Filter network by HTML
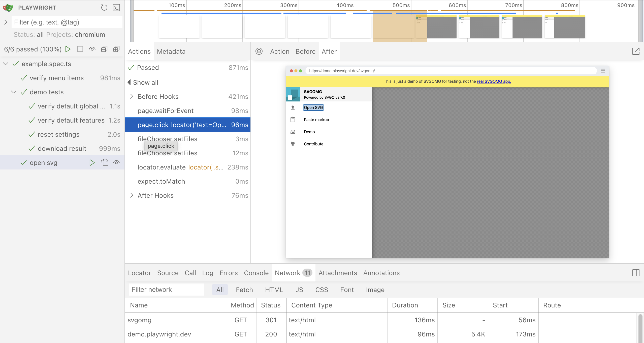The image size is (644, 343). [x=274, y=290]
